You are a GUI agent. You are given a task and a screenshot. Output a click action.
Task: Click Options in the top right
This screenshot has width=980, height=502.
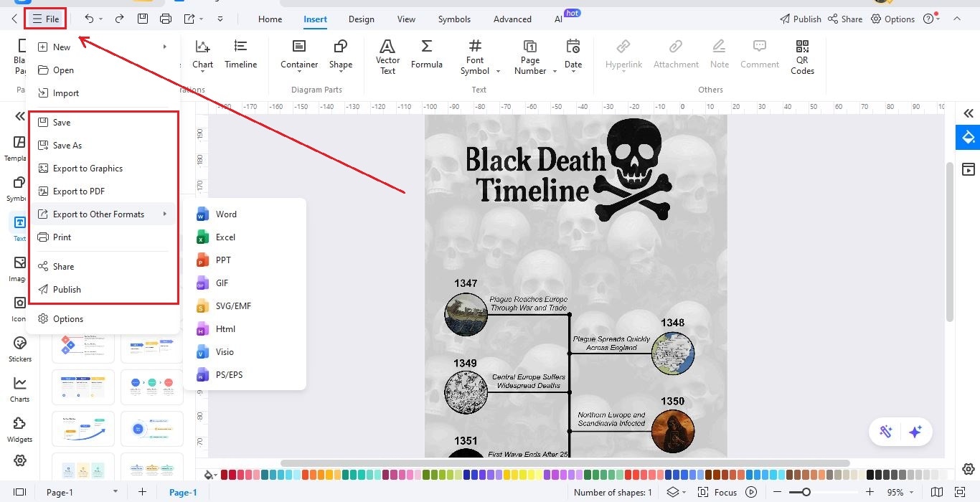click(893, 19)
